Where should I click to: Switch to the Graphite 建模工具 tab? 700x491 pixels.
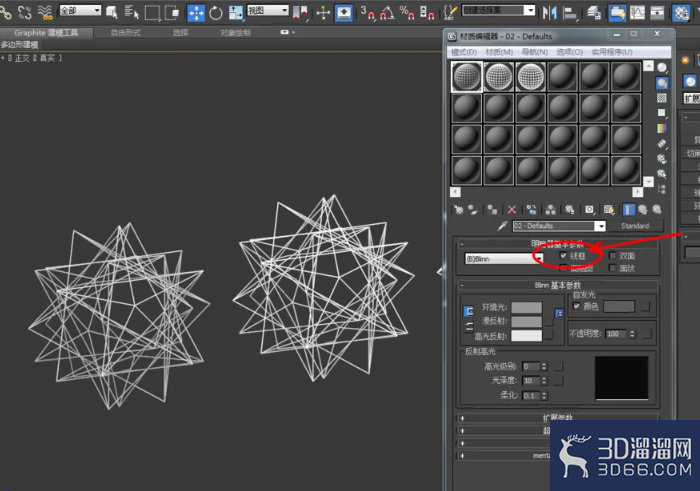[46, 33]
